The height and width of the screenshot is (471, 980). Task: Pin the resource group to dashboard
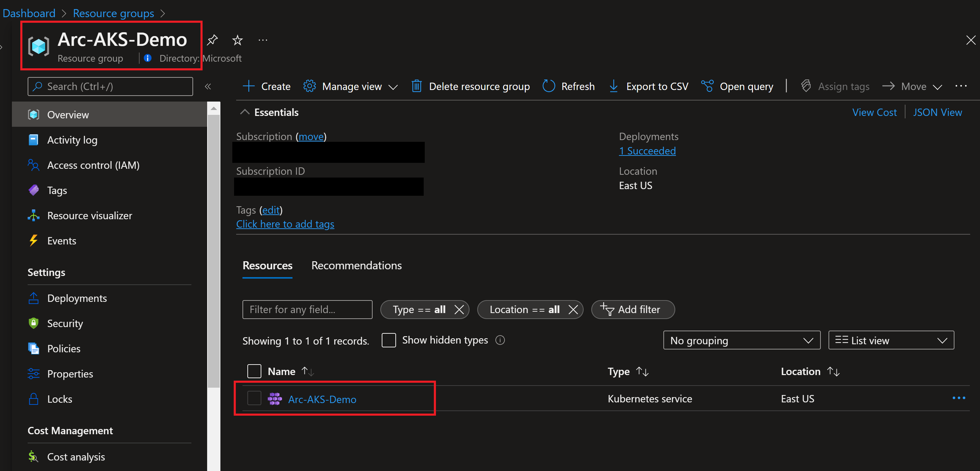pyautogui.click(x=212, y=40)
